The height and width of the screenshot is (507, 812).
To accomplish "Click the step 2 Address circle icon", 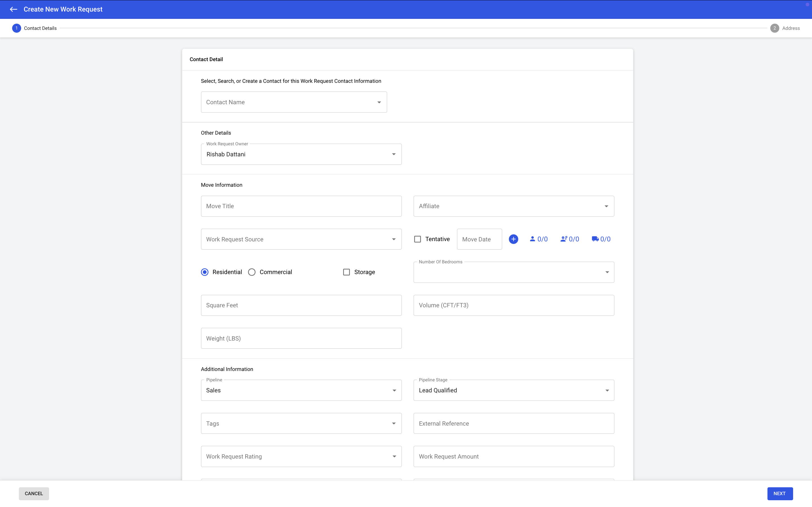I will (775, 28).
